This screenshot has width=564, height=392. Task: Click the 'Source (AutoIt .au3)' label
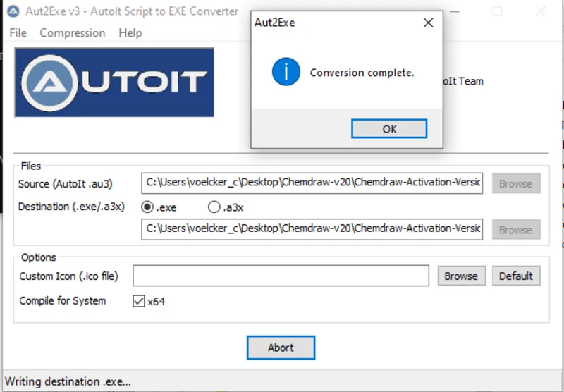tap(66, 184)
